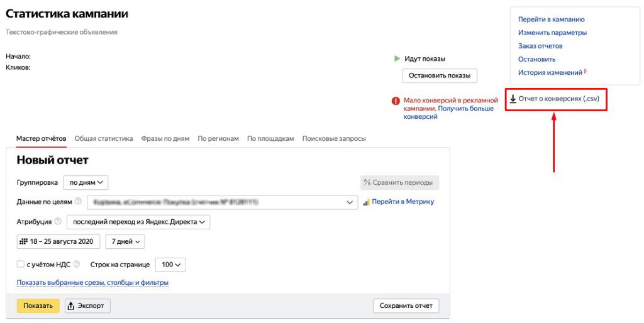Enable the с учётом НДС checkbox
Screen dimensions: 644x323
click(x=21, y=265)
